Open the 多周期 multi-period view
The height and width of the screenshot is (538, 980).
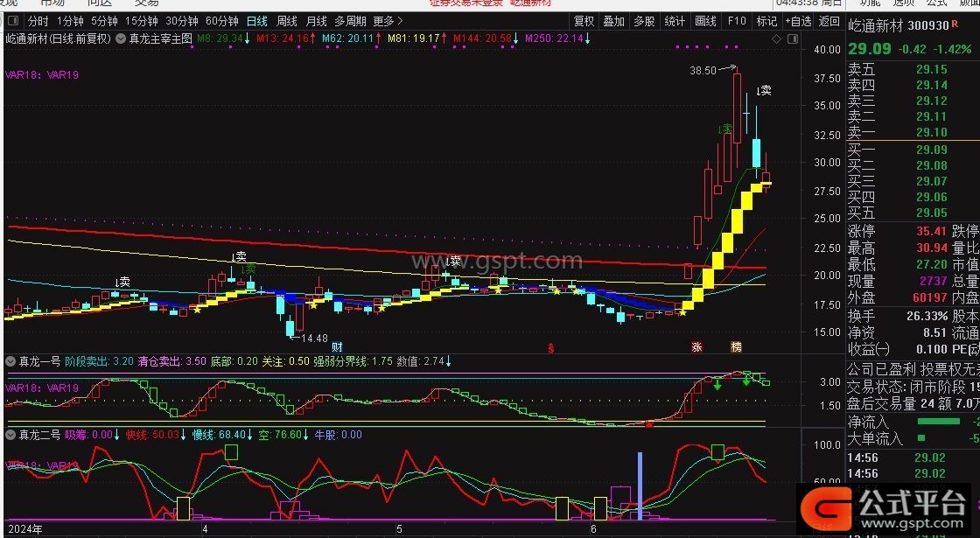pyautogui.click(x=350, y=21)
